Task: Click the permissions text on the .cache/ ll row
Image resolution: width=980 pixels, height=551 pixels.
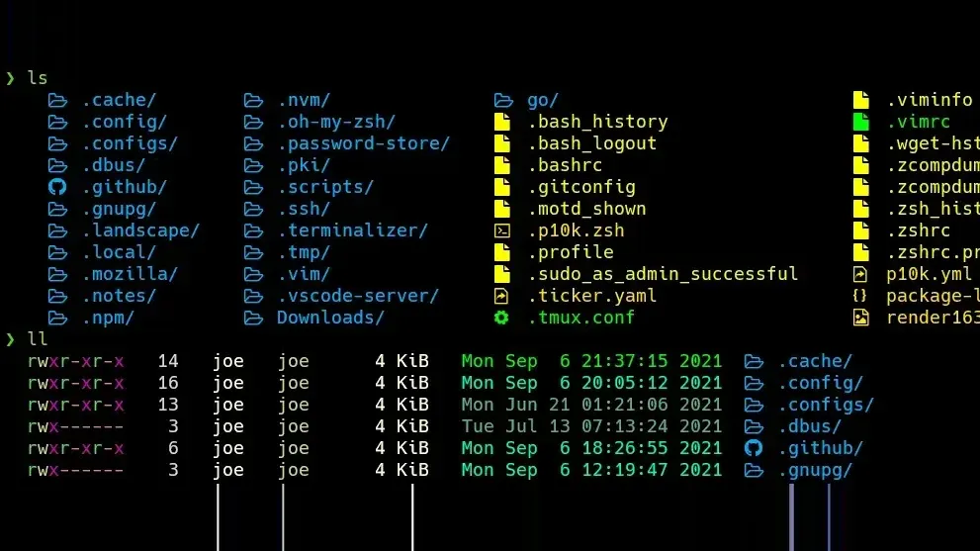Action: [75, 361]
